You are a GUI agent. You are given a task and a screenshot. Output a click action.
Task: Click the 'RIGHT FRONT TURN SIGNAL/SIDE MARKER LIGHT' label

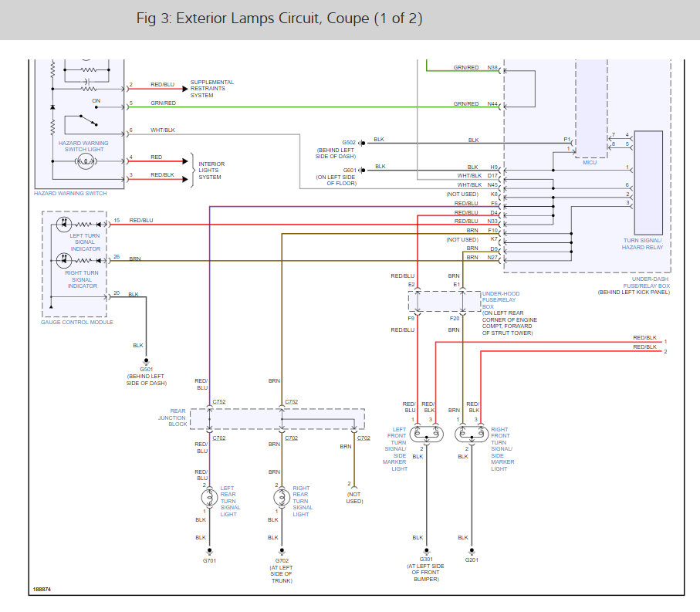coord(502,449)
